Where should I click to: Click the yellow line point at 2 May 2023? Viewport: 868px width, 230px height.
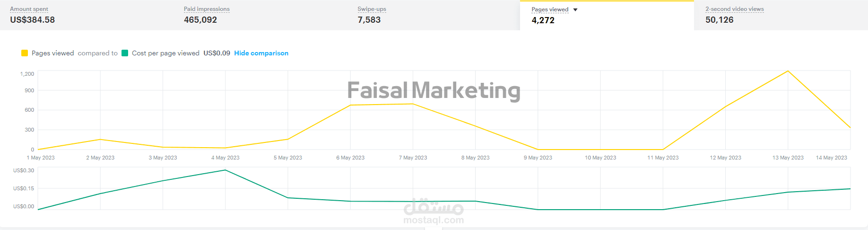pyautogui.click(x=100, y=140)
